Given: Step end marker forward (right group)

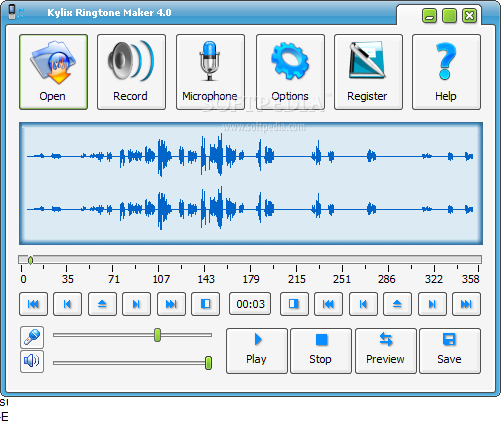Looking at the screenshot, I should (x=432, y=304).
